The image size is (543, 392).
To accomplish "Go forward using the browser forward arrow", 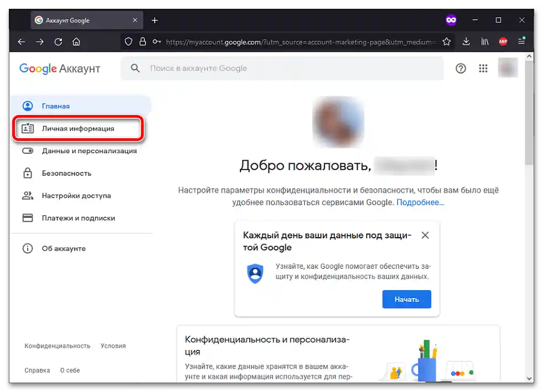I will click(40, 42).
